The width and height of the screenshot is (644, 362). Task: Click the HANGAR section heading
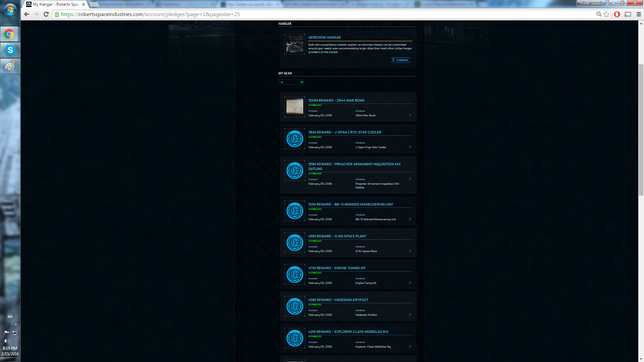pyautogui.click(x=285, y=24)
